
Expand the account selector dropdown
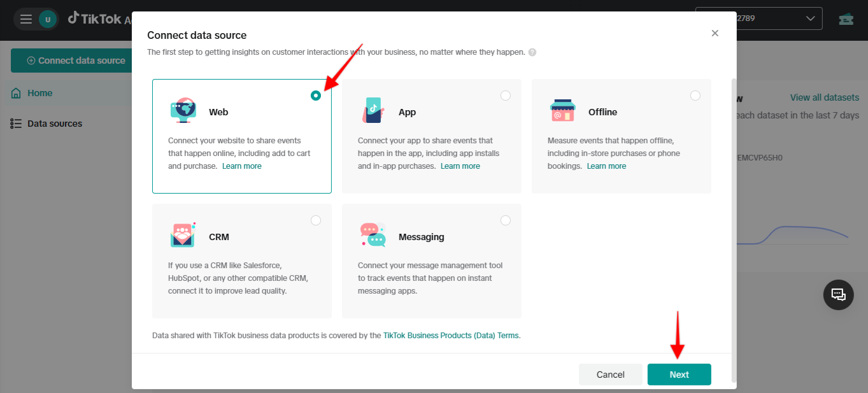(x=759, y=18)
